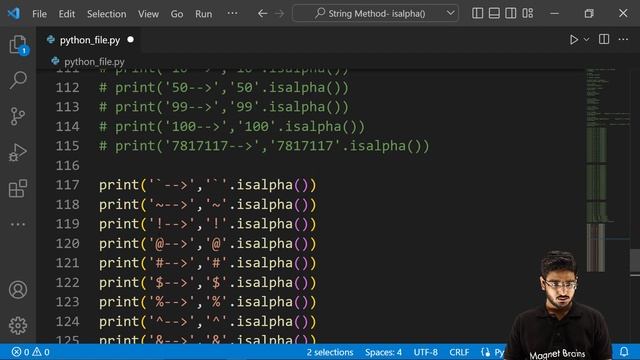
Task: Open the Edit menu
Action: click(x=67, y=14)
